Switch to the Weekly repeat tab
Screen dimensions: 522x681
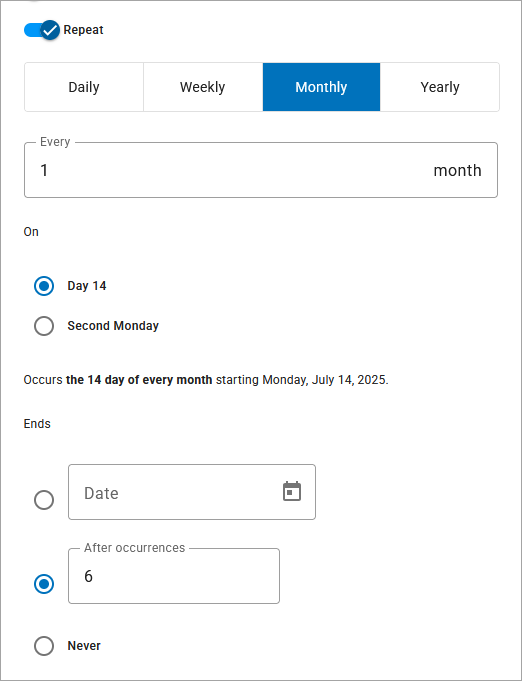point(203,87)
